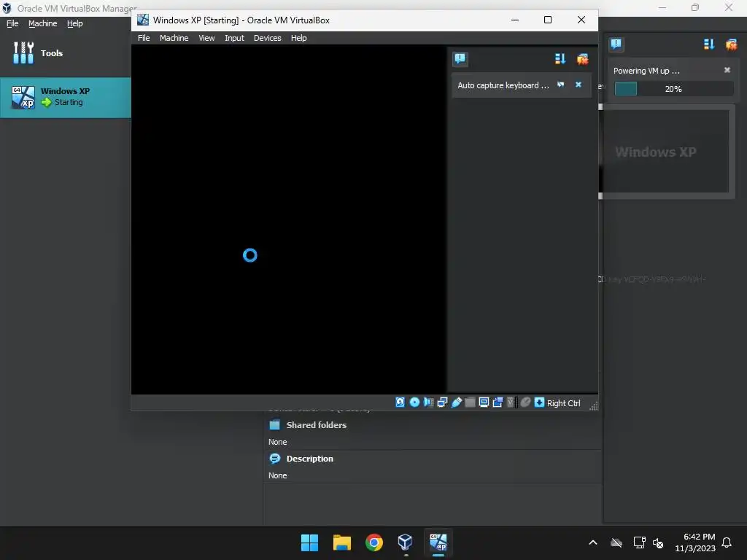Open Help menu in VirtualBox Manager window
747x560 pixels.
point(75,23)
